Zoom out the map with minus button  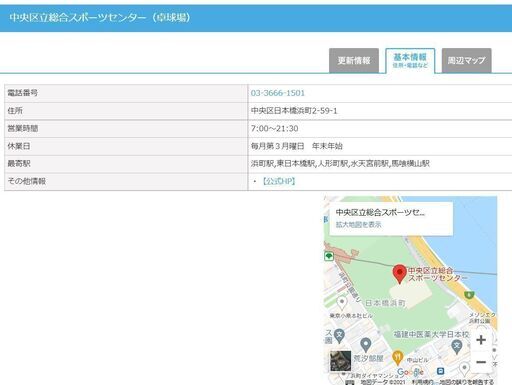pos(481,362)
